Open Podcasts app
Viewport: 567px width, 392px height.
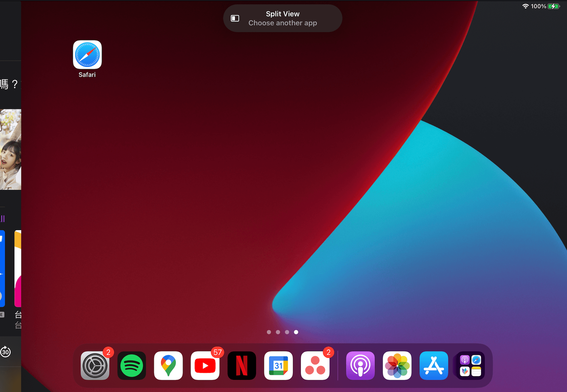[x=360, y=365]
